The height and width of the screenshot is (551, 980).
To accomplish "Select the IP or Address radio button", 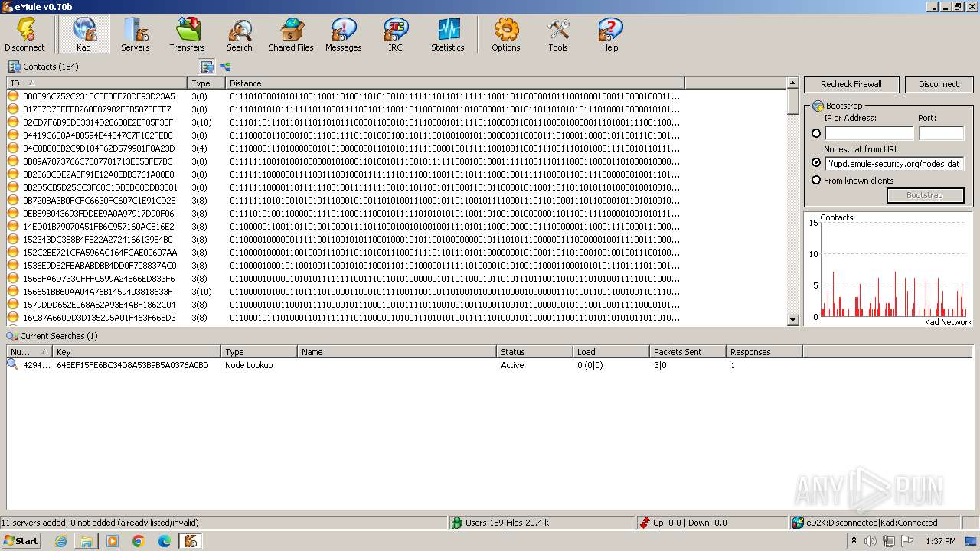I will (x=816, y=133).
